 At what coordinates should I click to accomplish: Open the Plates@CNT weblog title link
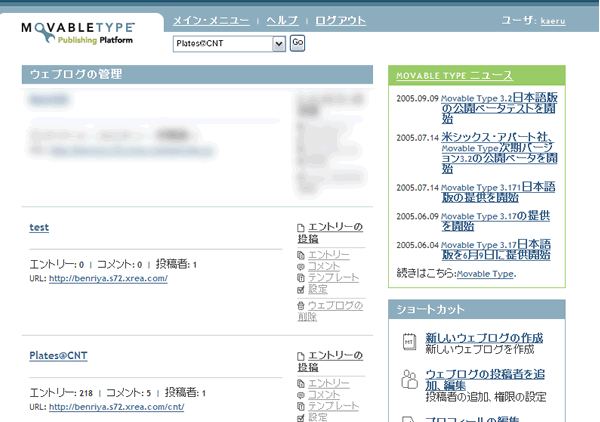pos(58,356)
